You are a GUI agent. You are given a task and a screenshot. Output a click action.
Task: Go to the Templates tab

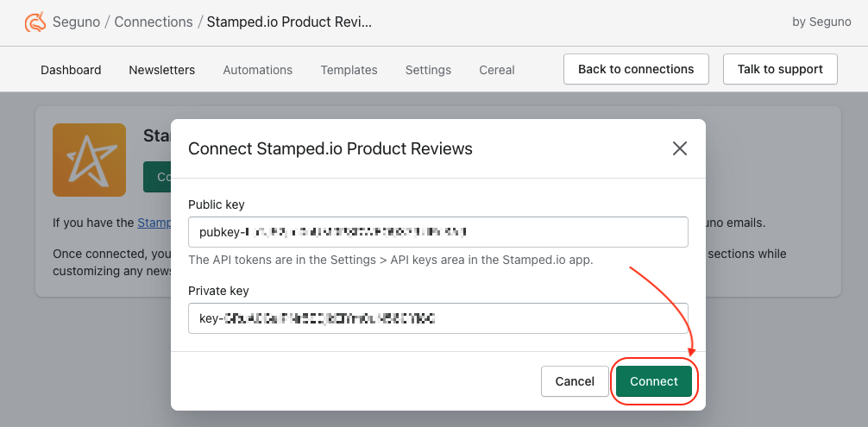coord(349,70)
